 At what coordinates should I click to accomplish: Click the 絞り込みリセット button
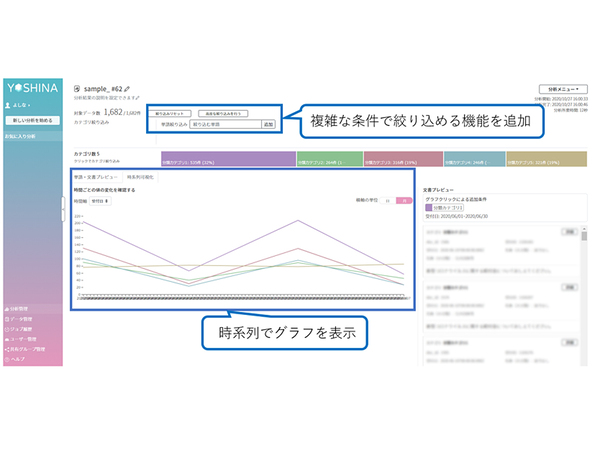coord(170,114)
